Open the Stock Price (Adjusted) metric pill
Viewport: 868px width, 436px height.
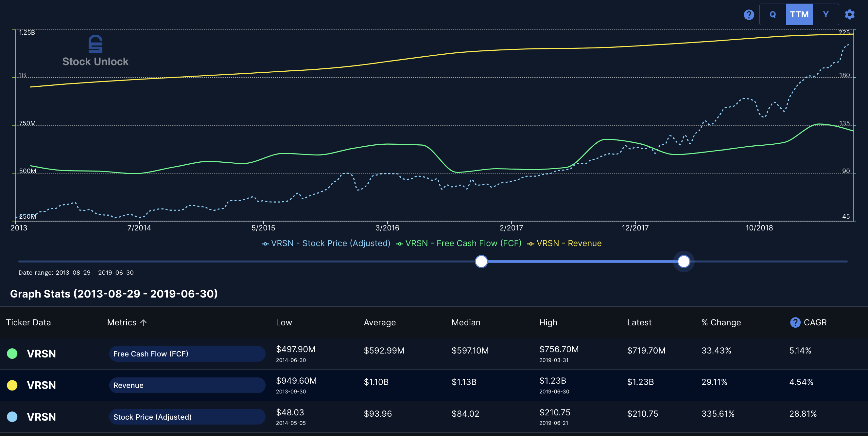187,417
